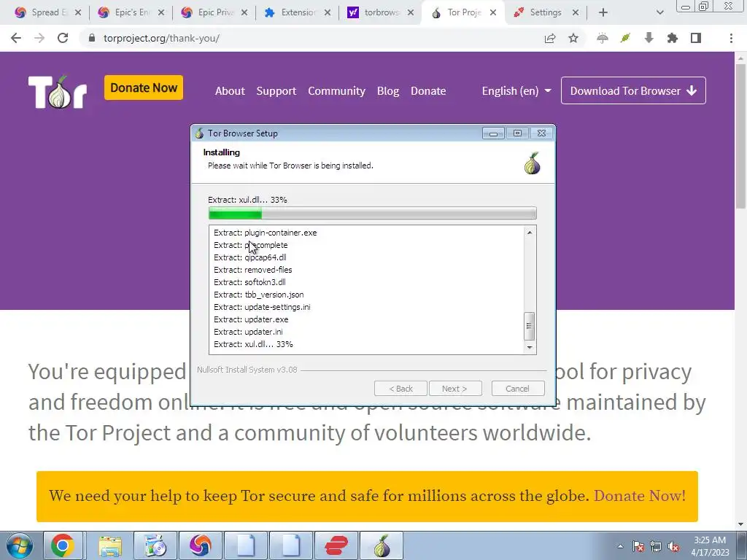Select the 'Extract: plugin-container.exe' log row
The image size is (747, 560).
coord(266,233)
